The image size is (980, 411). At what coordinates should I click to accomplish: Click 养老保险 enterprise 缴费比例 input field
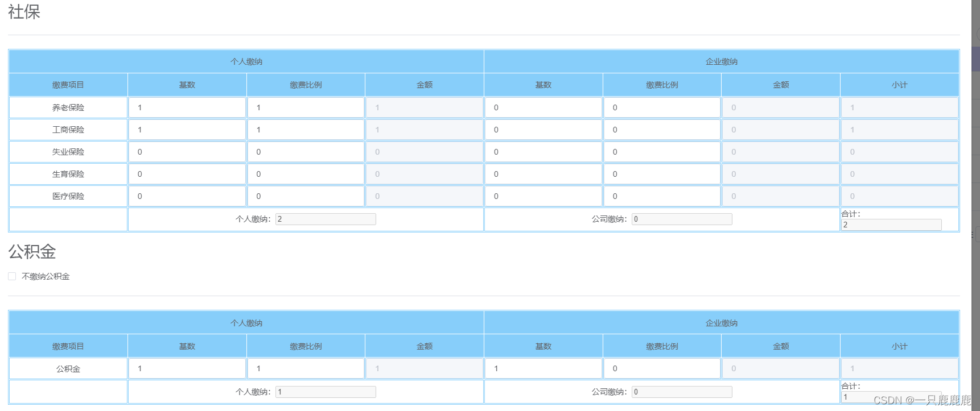pyautogui.click(x=662, y=107)
